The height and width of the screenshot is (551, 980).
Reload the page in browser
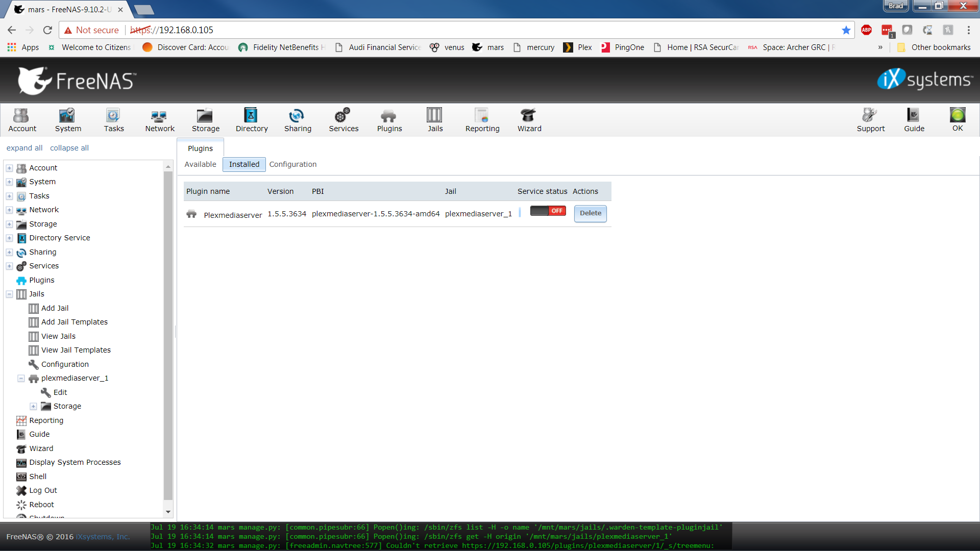[x=47, y=30]
